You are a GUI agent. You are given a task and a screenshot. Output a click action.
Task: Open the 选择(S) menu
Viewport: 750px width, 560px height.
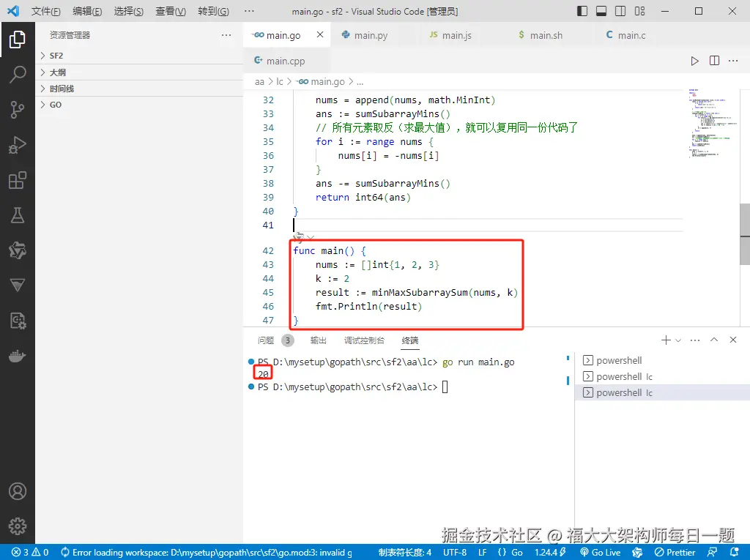(129, 11)
